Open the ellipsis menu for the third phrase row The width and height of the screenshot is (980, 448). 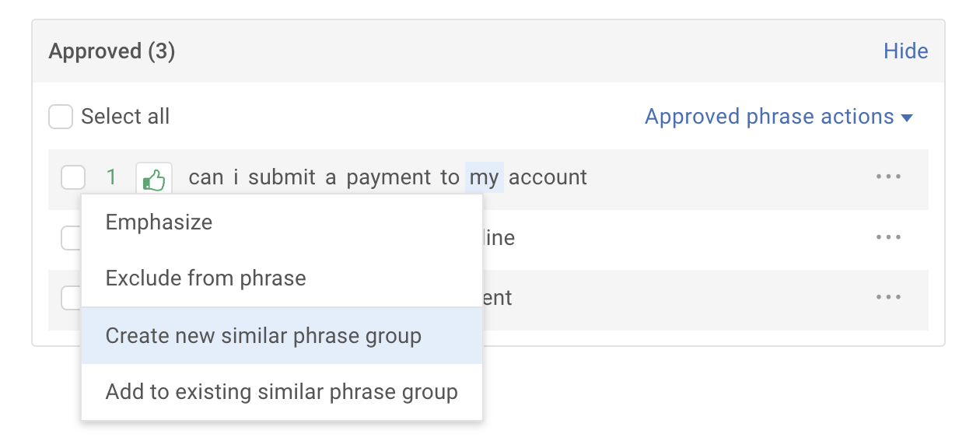tap(888, 297)
